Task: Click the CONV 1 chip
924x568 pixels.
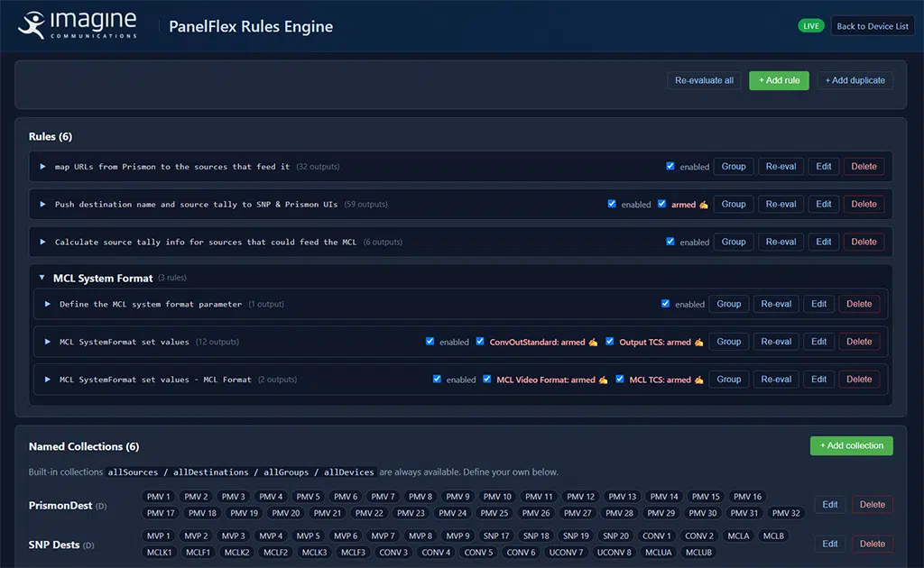Action: click(x=657, y=536)
